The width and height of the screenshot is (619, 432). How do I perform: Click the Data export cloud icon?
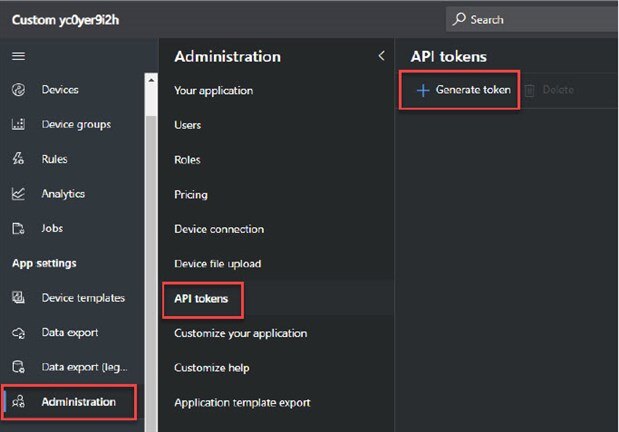click(18, 332)
